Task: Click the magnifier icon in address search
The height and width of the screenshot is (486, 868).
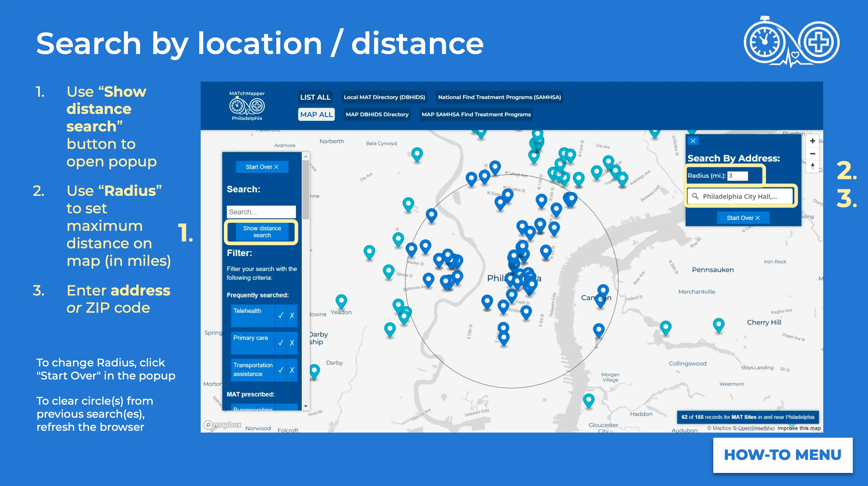Action: click(x=695, y=196)
